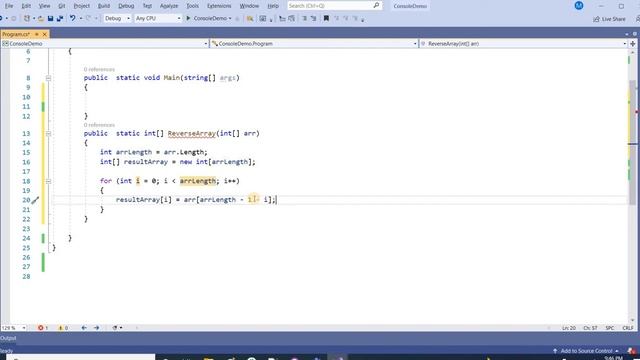This screenshot has height=360, width=640.
Task: Open the Test menu
Action: click(147, 6)
